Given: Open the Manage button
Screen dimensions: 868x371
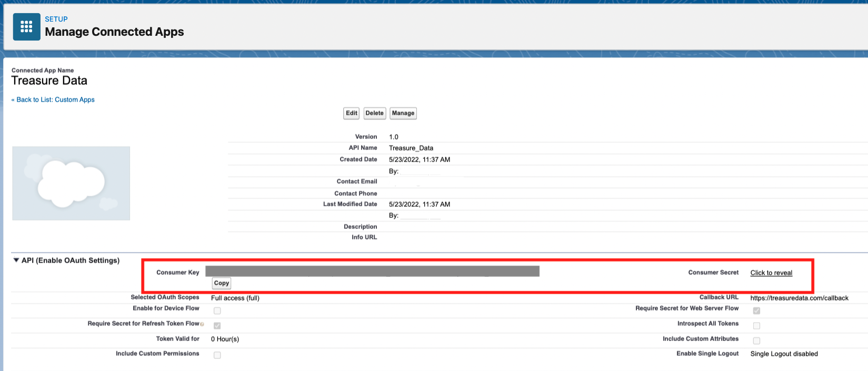Looking at the screenshot, I should 403,113.
